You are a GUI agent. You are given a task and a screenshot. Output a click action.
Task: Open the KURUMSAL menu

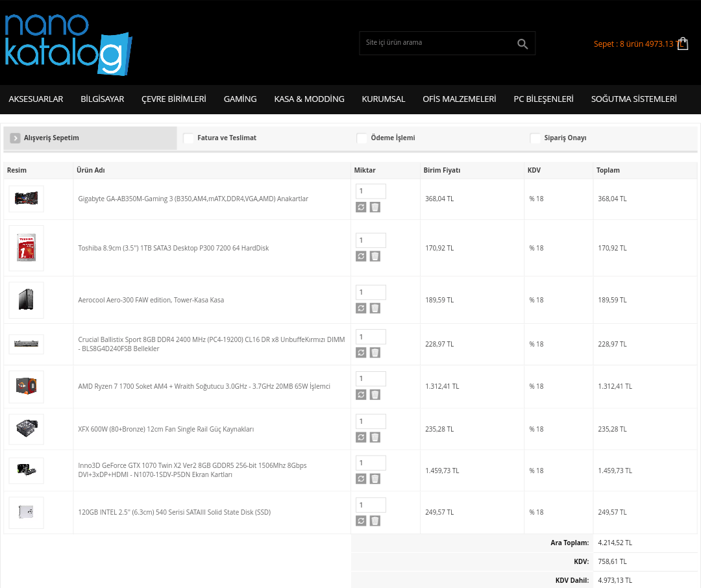pyautogui.click(x=384, y=99)
